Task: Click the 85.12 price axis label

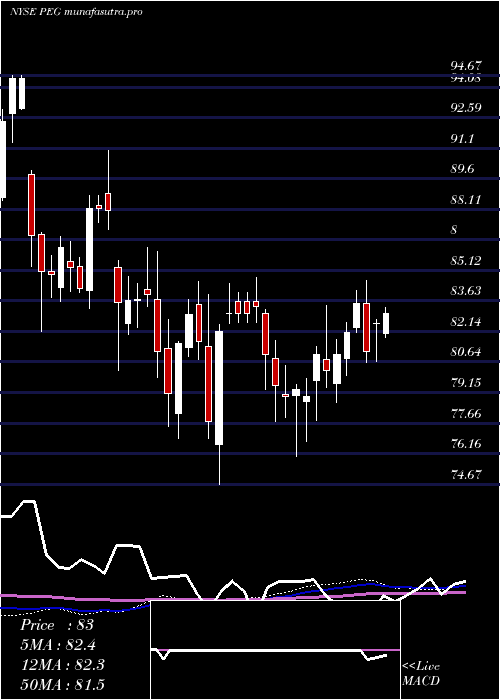Action: tap(466, 260)
